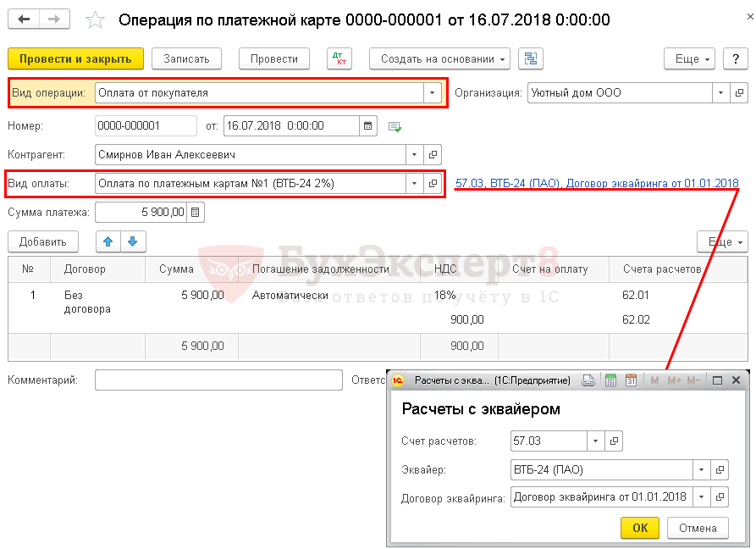
Task: Open the Создать на основании menu
Action: [439, 58]
